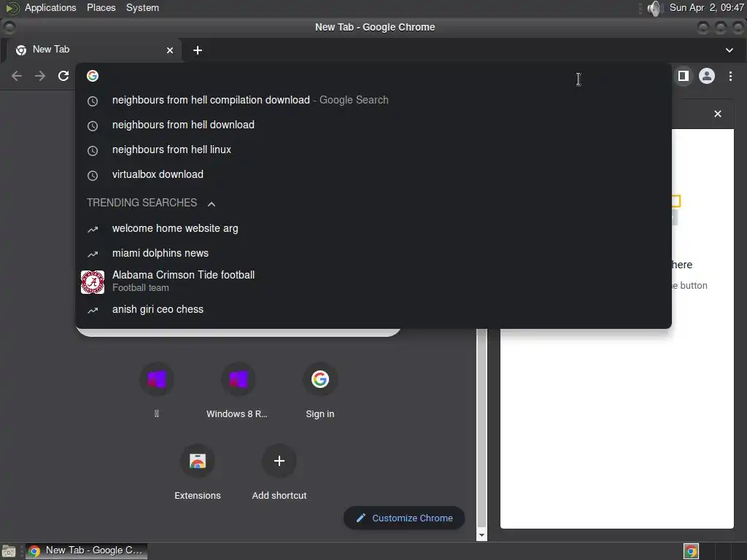Click the show desktop icon in bottom panel
The image size is (747, 560).
pos(9,551)
